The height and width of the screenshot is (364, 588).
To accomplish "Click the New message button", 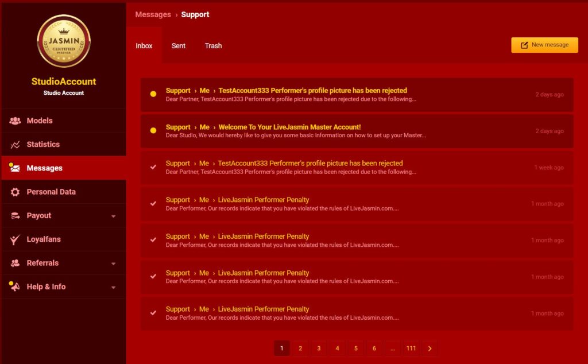I will pyautogui.click(x=544, y=45).
